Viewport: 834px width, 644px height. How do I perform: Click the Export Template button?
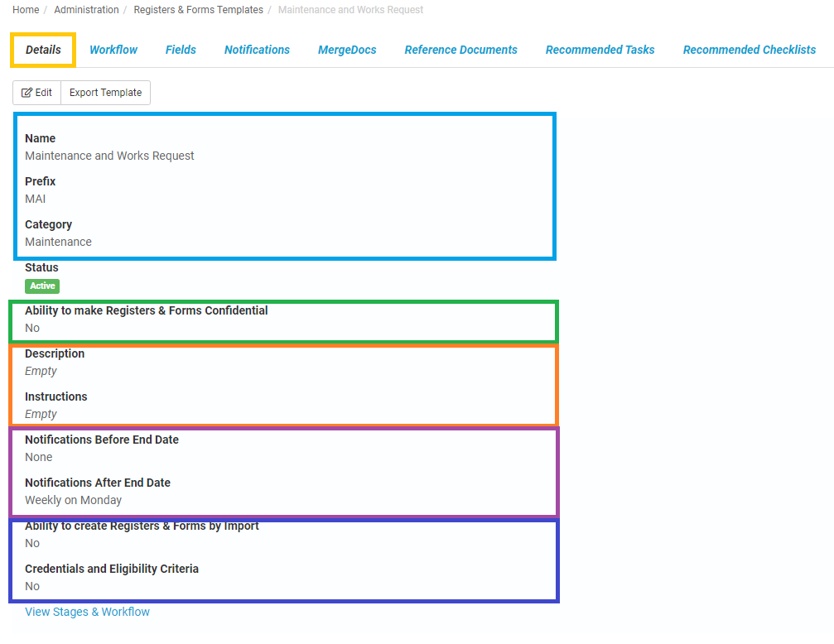pyautogui.click(x=105, y=93)
